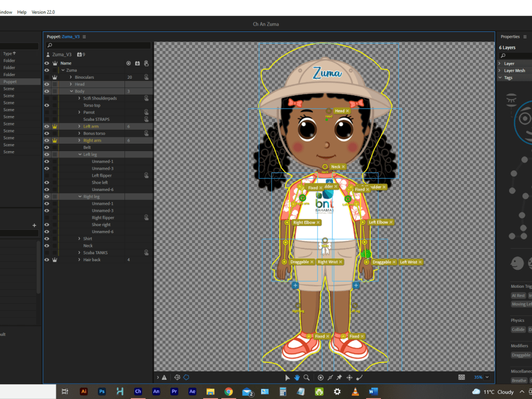
Task: Click the crown column header icon
Action: pos(55,63)
